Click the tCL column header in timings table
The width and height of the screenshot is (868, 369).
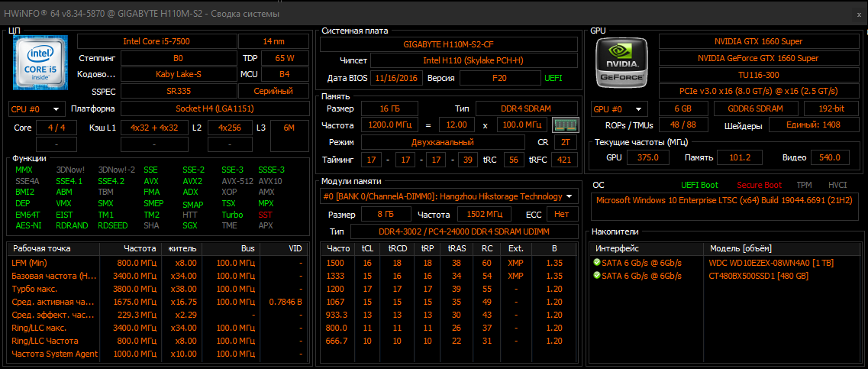point(367,248)
